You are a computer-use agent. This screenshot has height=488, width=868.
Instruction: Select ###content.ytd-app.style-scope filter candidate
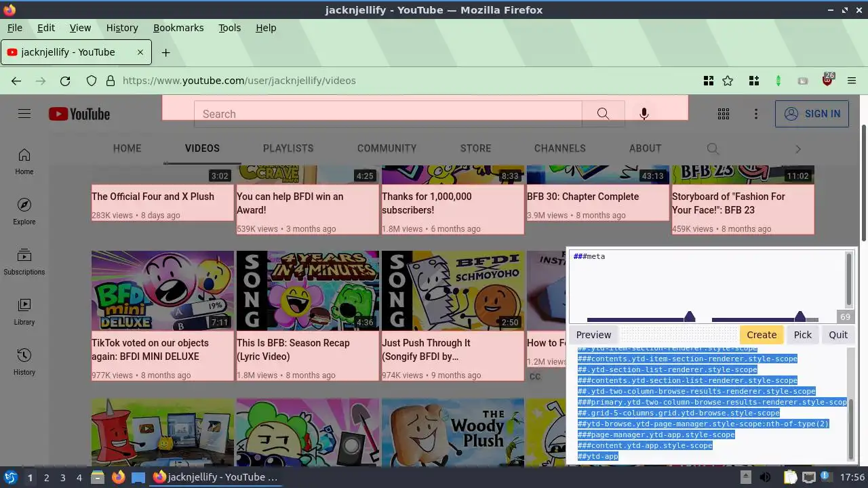[645, 445]
